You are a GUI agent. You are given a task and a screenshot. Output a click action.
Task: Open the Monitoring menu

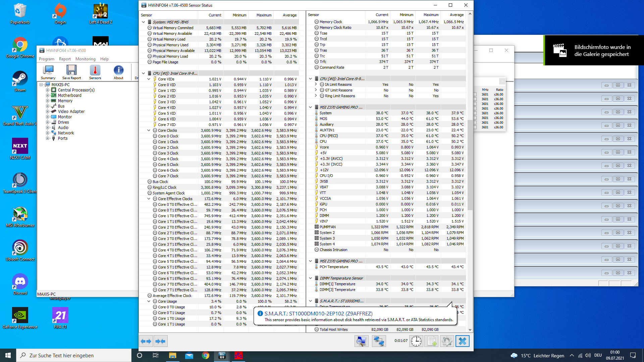(x=85, y=59)
